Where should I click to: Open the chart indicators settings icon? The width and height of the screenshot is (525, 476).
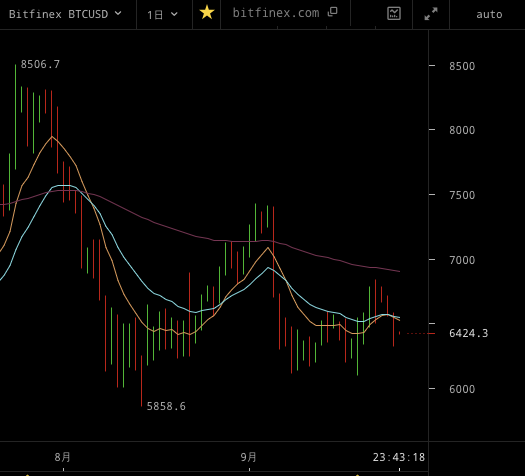(394, 14)
